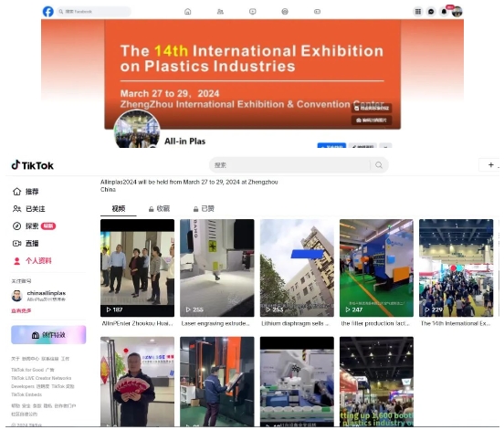This screenshot has width=504, height=430.
Task: Click caption 'the filler production fact...'
Action: (x=375, y=323)
